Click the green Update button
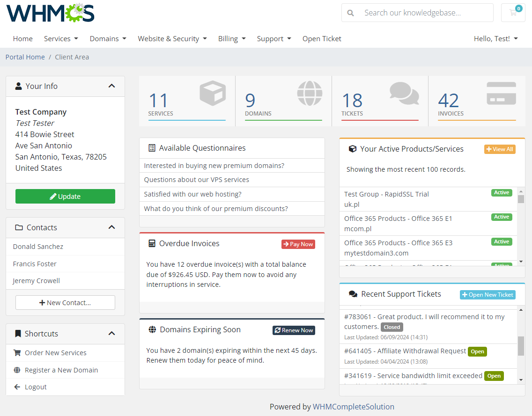 pos(65,196)
